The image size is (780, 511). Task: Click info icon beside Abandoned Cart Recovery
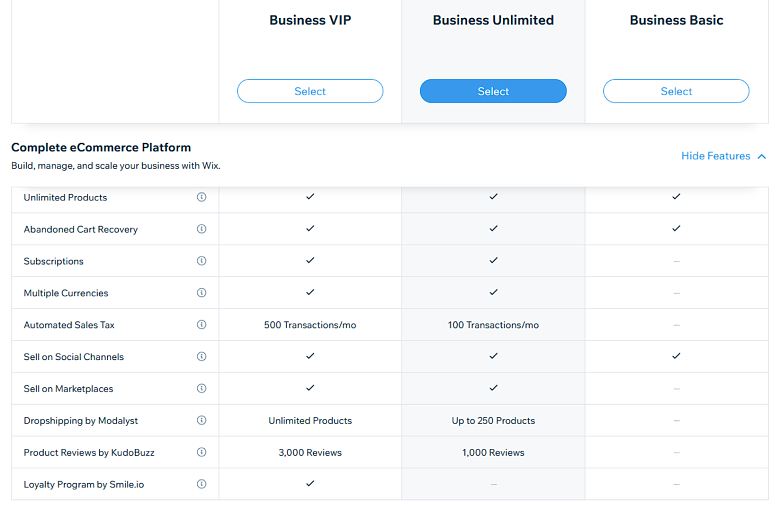tap(201, 229)
